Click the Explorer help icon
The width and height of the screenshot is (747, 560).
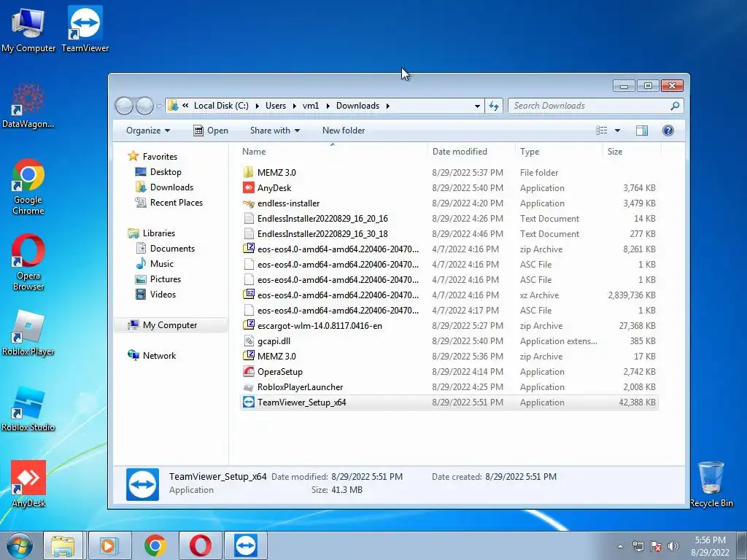pos(668,131)
